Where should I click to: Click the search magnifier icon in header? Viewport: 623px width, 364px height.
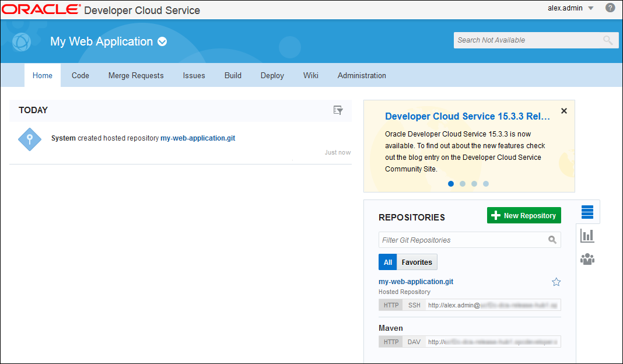pos(608,40)
